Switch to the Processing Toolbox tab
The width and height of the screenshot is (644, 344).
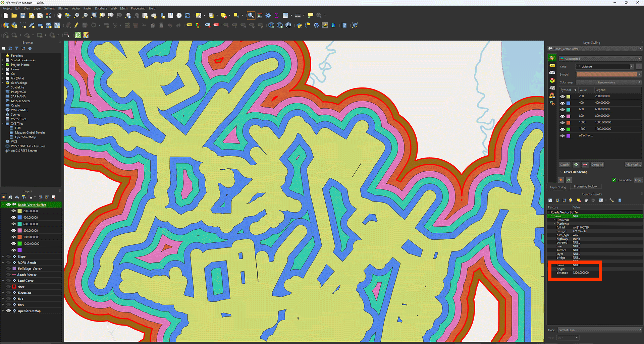point(585,187)
